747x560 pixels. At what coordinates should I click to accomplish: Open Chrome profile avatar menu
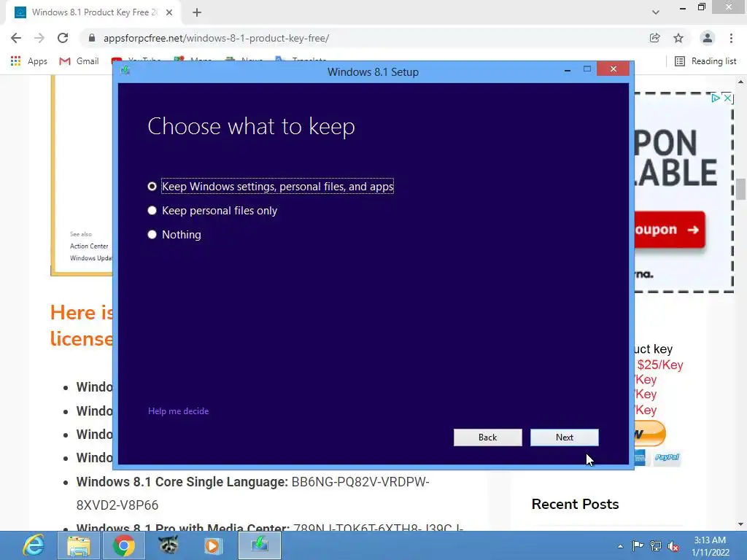pyautogui.click(x=708, y=38)
